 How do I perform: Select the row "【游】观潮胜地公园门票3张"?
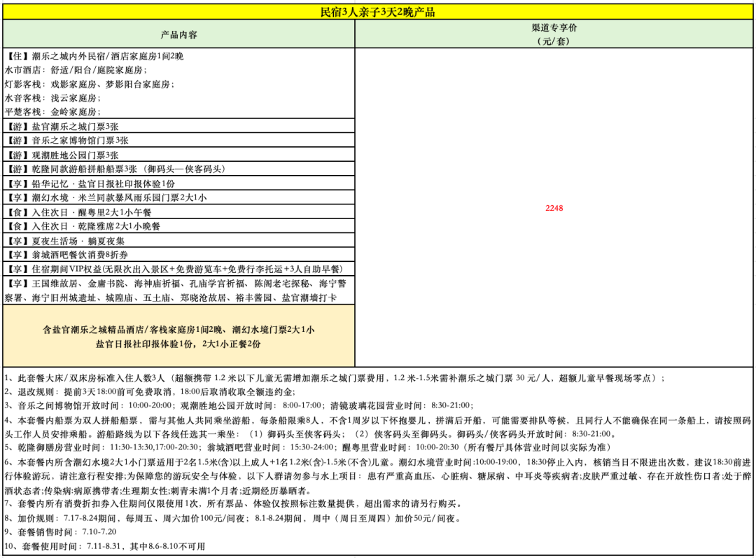(x=179, y=155)
